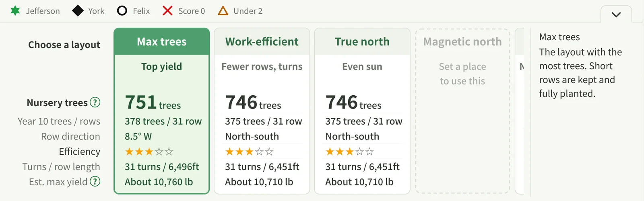Select the True north layout card header
The width and height of the screenshot is (644, 201).
tap(362, 42)
